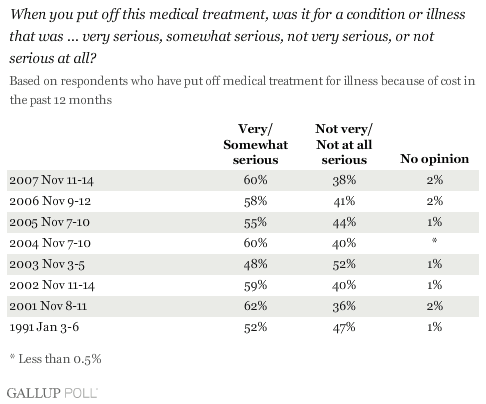The height and width of the screenshot is (404, 486).
Task: Click the italic survey question title
Action: pos(237,36)
